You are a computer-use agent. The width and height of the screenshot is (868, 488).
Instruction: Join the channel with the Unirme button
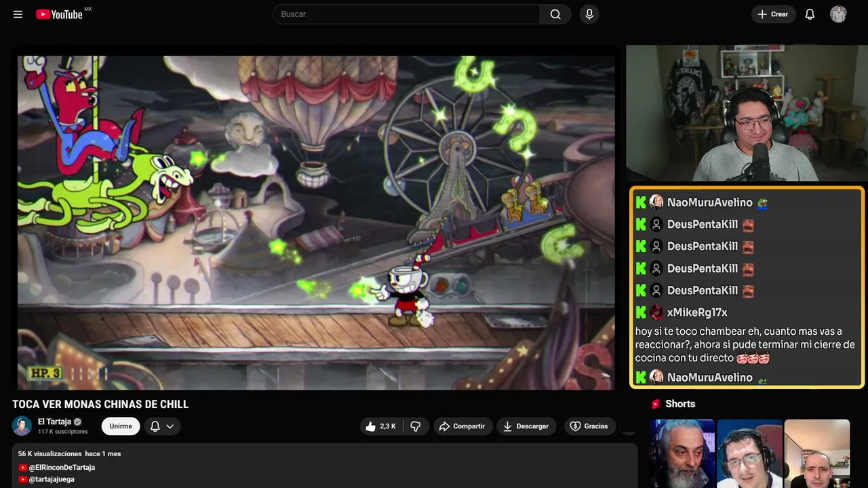tap(121, 426)
